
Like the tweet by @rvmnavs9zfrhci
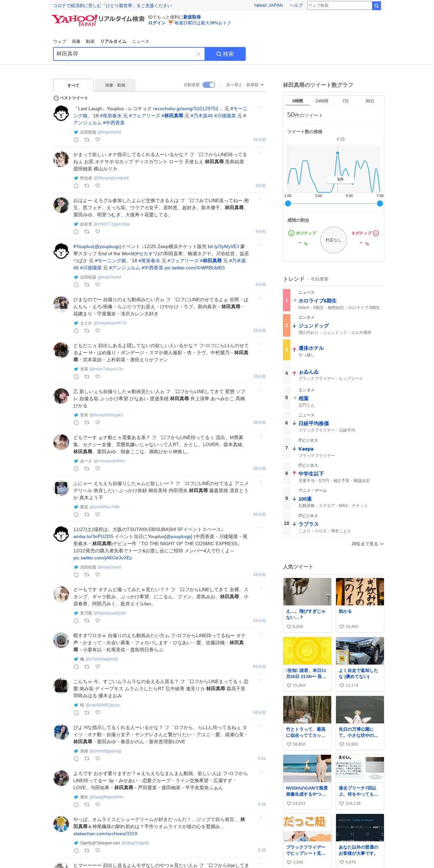(98, 468)
